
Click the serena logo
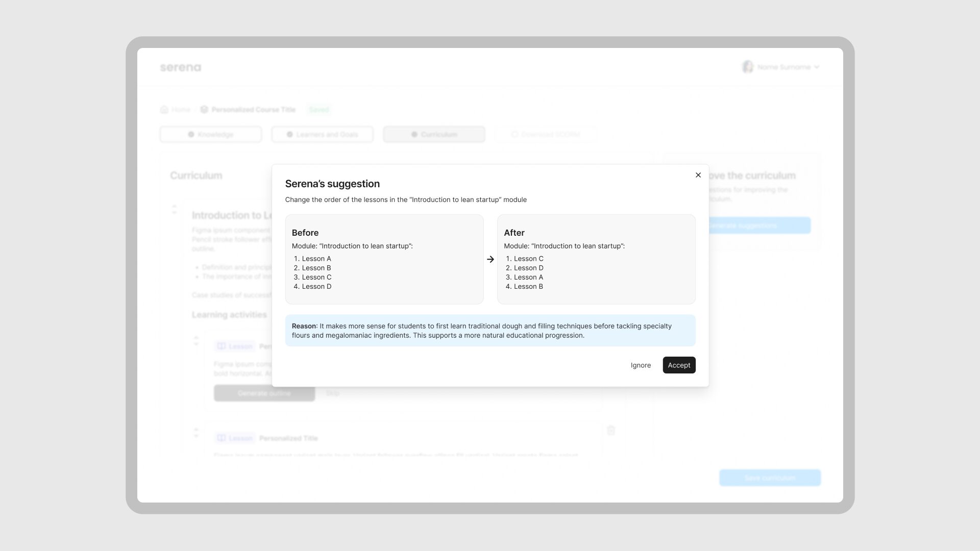click(x=180, y=67)
